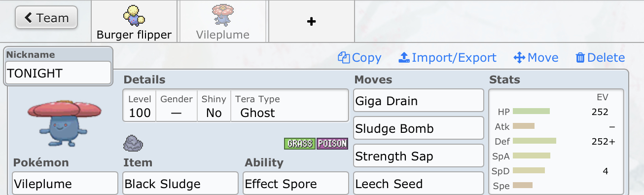Click the Black Sludge item icon
The height and width of the screenshot is (195, 644).
133,143
